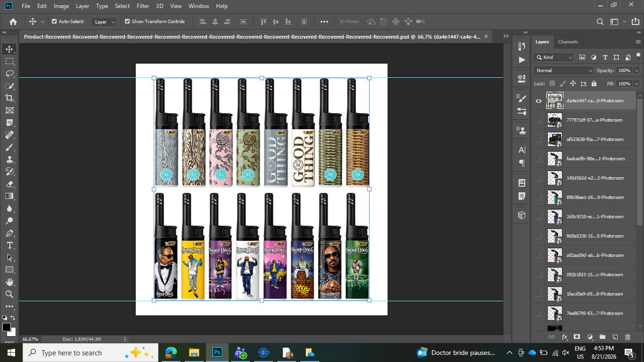Delete layer using trash icon
The height and width of the screenshot is (362, 644).
coord(627,337)
